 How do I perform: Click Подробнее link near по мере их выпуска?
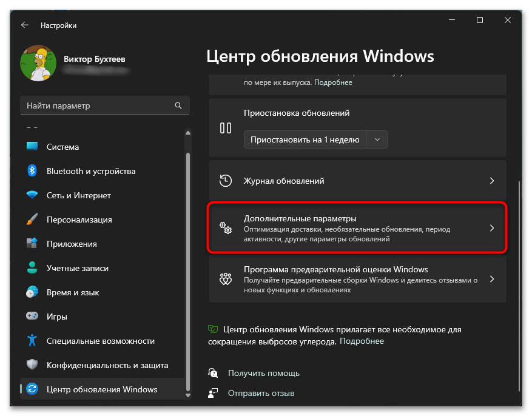pyautogui.click(x=333, y=82)
